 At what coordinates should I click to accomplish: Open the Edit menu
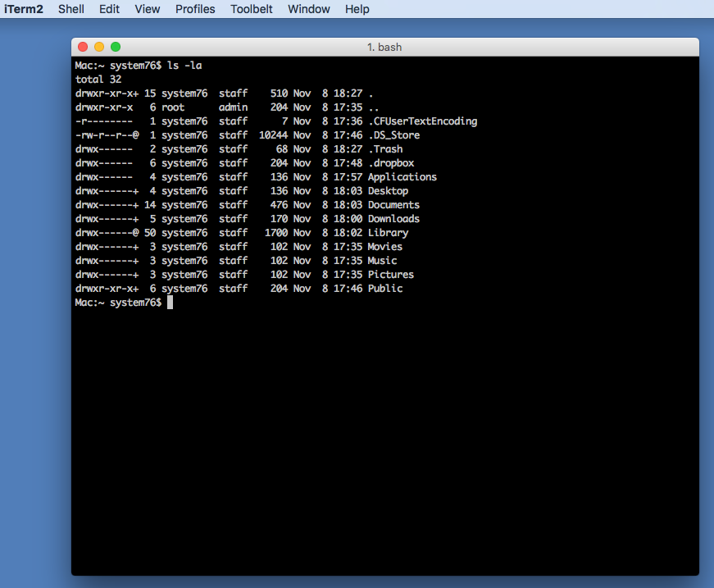click(x=109, y=9)
